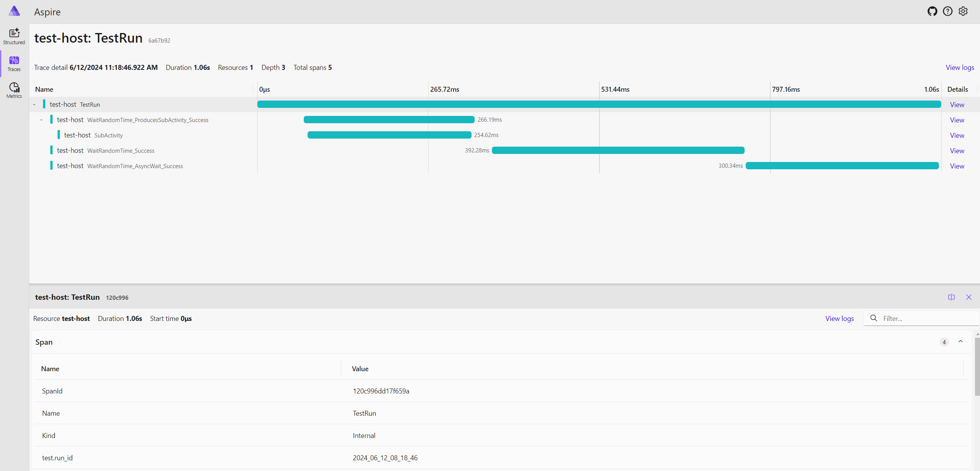Image resolution: width=980 pixels, height=471 pixels.
Task: View details for WaitRandomTime_AsyncWait_Success span
Action: 957,166
